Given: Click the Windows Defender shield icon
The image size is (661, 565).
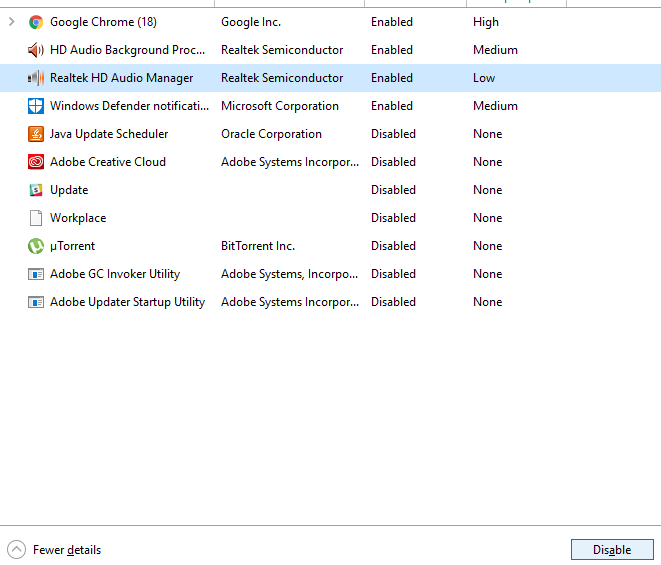Looking at the screenshot, I should 36,106.
